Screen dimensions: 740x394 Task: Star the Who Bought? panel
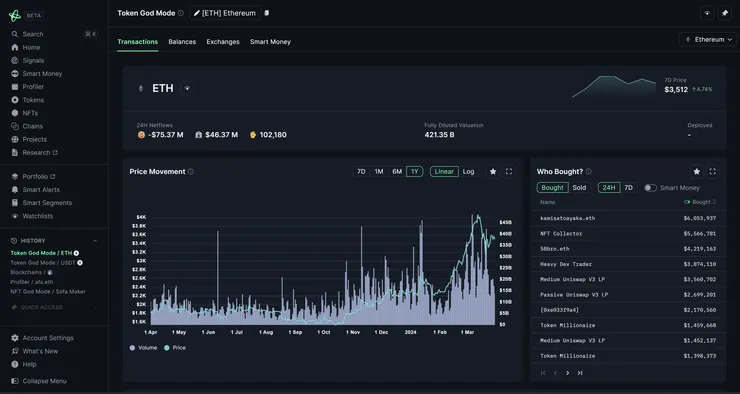697,172
